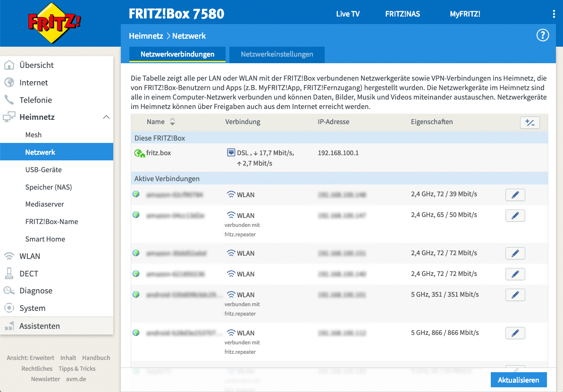Click the IP address 192.168.100.1
Screen dimensions: 563x392
[x=338, y=152]
